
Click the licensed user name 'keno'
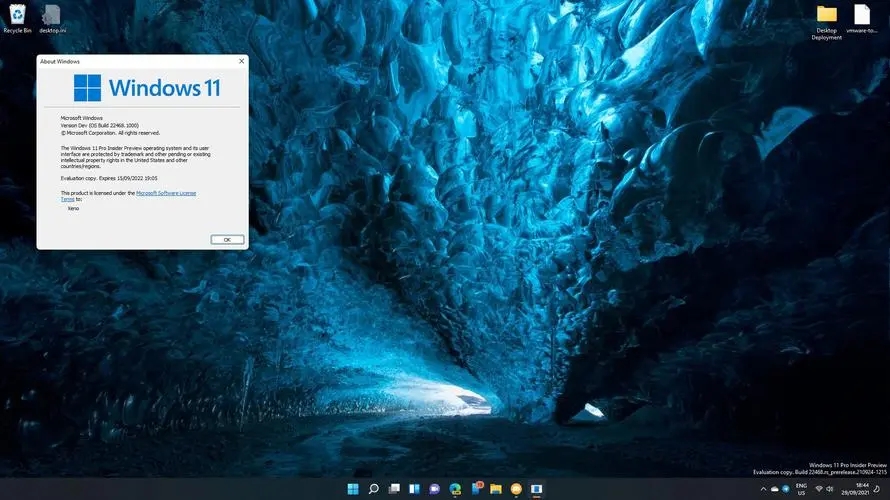73,208
